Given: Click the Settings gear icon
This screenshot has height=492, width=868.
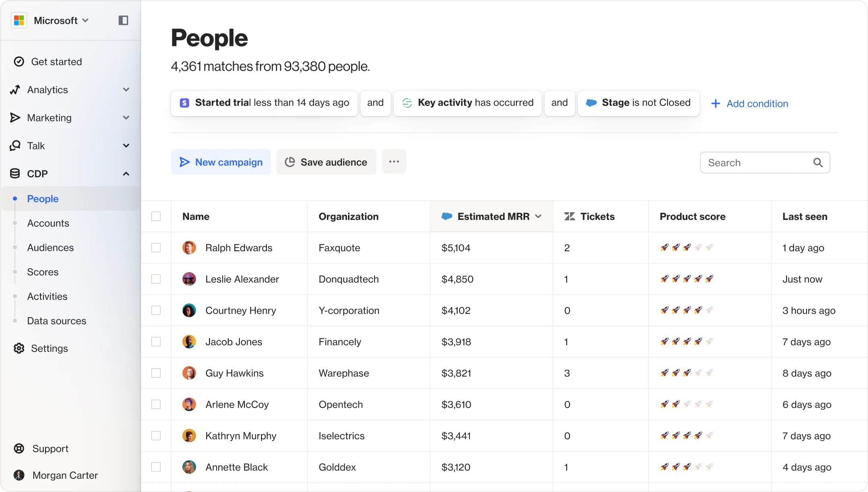Looking at the screenshot, I should [x=19, y=348].
